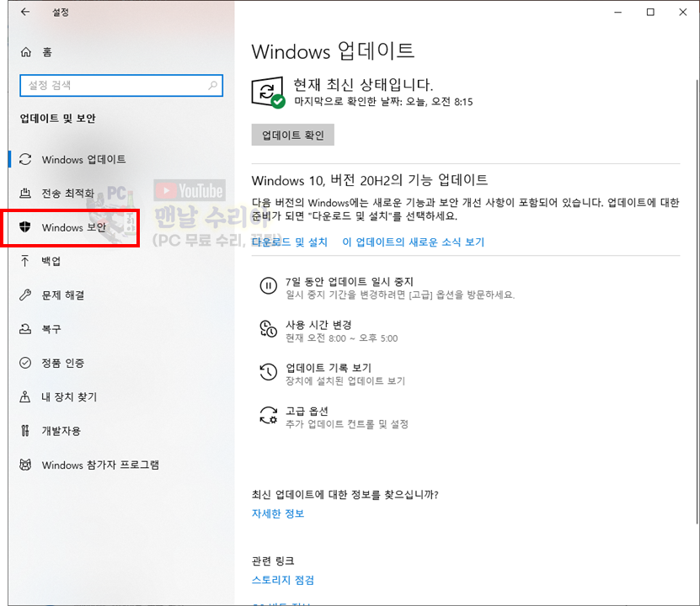Click the 다운로드 및 설치 link
Viewport: 700px width, 606px height.
click(x=289, y=242)
